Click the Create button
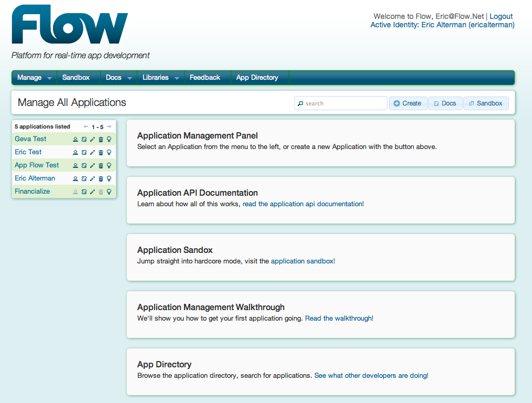Image resolution: width=532 pixels, height=403 pixels. pos(408,103)
